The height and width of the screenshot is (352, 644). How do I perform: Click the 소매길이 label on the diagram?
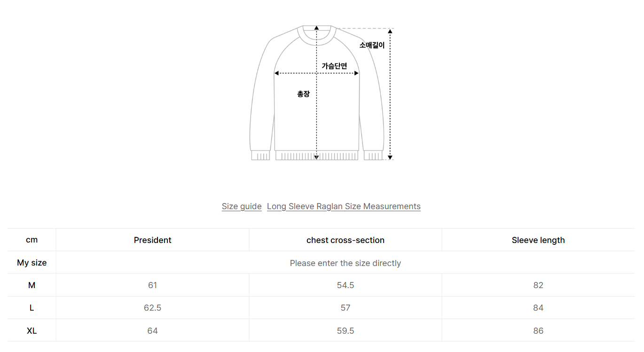click(372, 45)
